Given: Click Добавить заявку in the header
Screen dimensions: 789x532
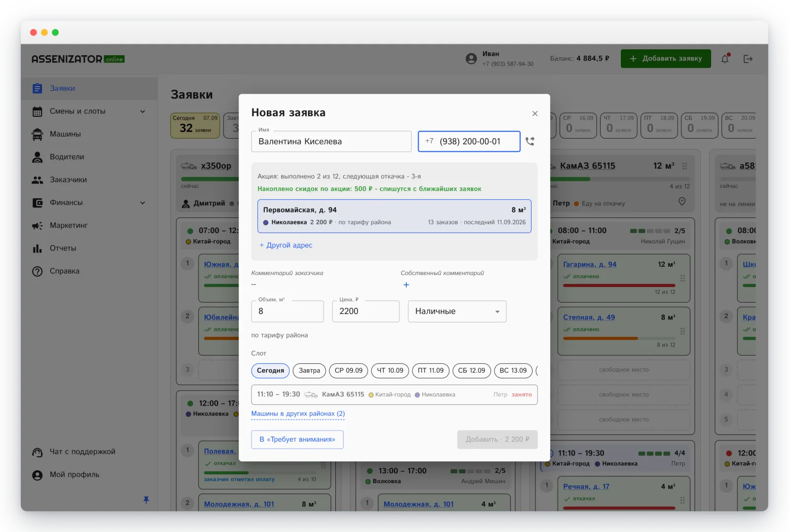Looking at the screenshot, I should pyautogui.click(x=666, y=59).
